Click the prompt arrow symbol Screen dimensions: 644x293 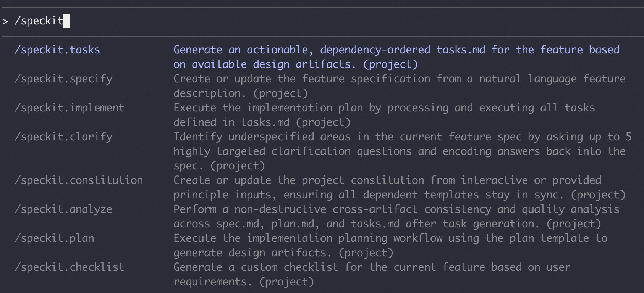click(x=5, y=21)
